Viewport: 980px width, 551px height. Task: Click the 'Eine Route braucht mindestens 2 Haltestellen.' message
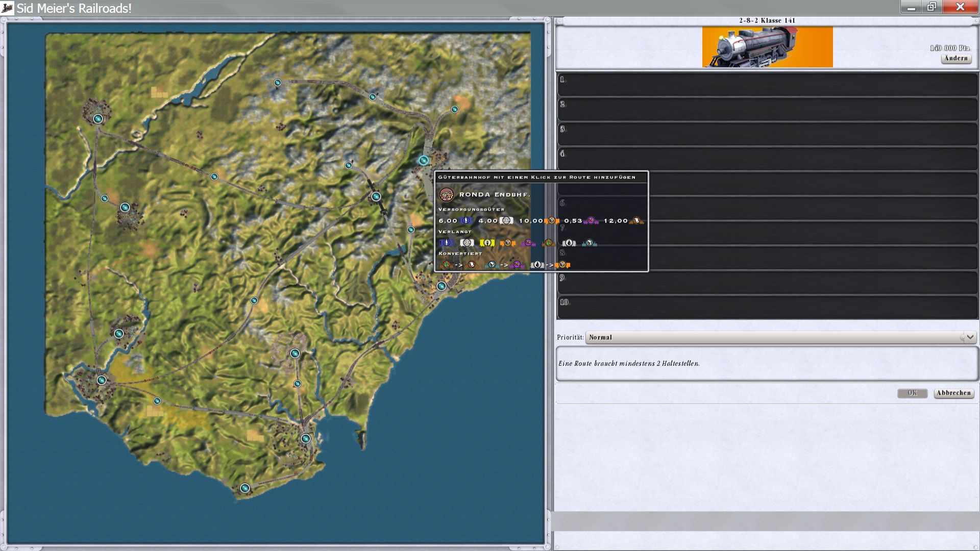(629, 364)
